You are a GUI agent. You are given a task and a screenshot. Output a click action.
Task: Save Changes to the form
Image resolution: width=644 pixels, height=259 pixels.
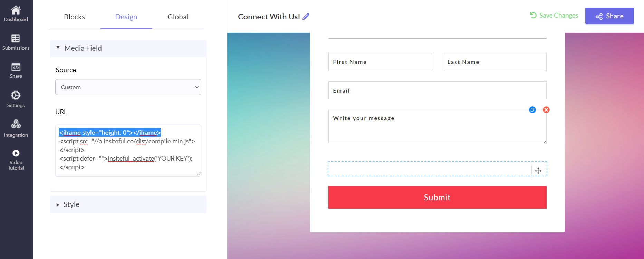tap(554, 15)
